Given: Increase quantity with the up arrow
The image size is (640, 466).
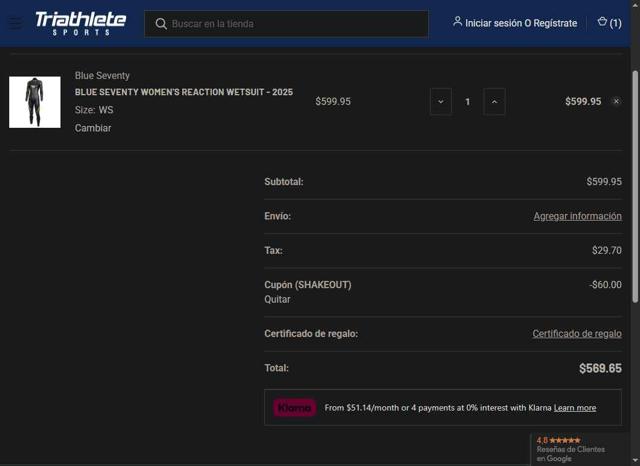Looking at the screenshot, I should click(x=494, y=102).
